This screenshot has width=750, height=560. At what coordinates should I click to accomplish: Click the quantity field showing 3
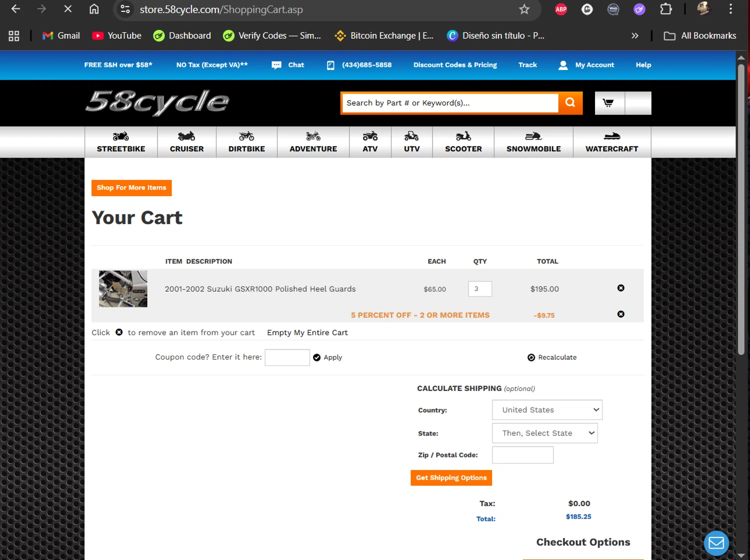pos(480,289)
